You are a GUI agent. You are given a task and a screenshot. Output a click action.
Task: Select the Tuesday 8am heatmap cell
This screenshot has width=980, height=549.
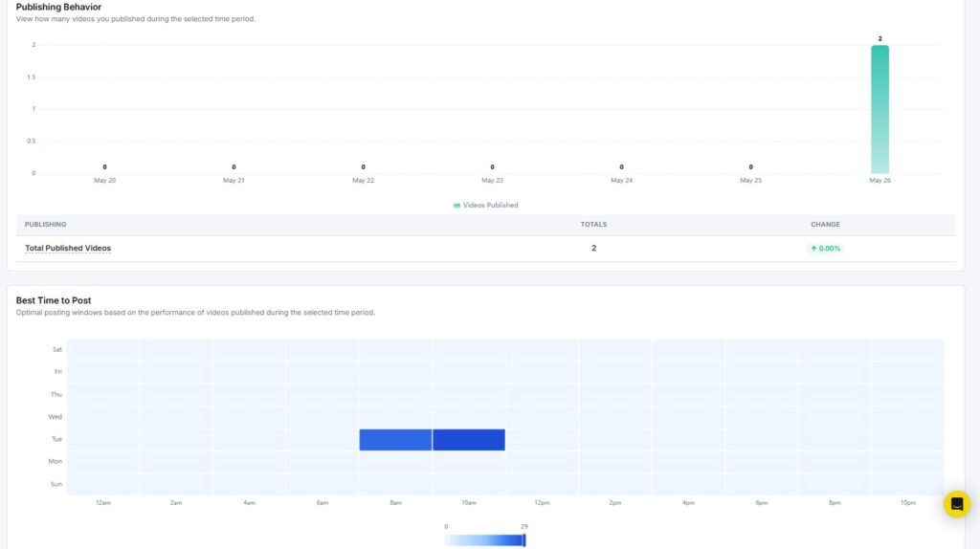395,440
